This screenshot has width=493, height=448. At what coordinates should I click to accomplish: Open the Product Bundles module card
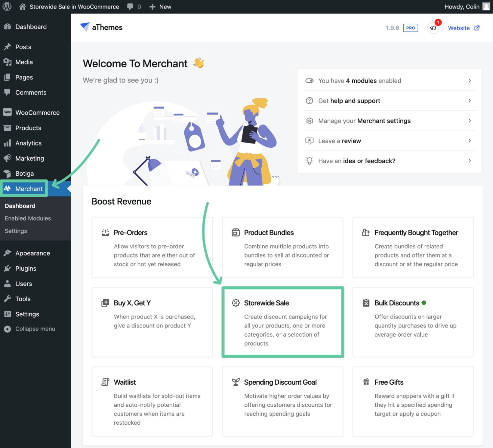pyautogui.click(x=283, y=247)
